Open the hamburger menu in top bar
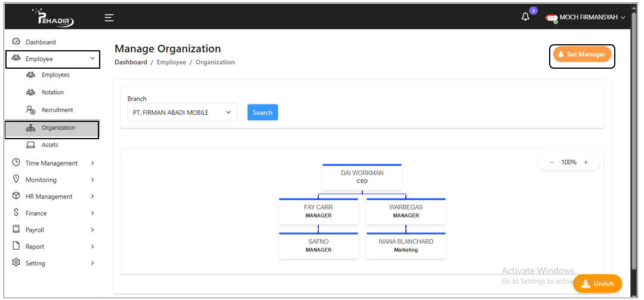The width and height of the screenshot is (644, 300). 109,18
